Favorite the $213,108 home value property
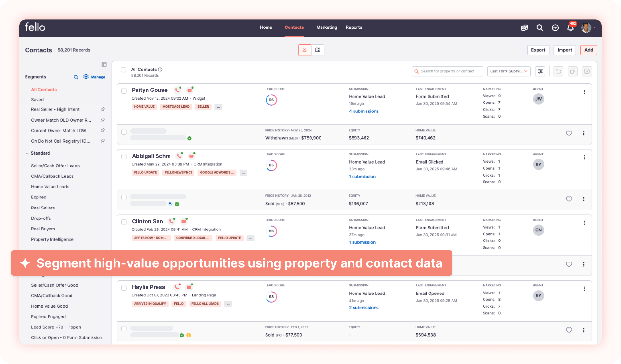This screenshot has width=621, height=364. 569,199
